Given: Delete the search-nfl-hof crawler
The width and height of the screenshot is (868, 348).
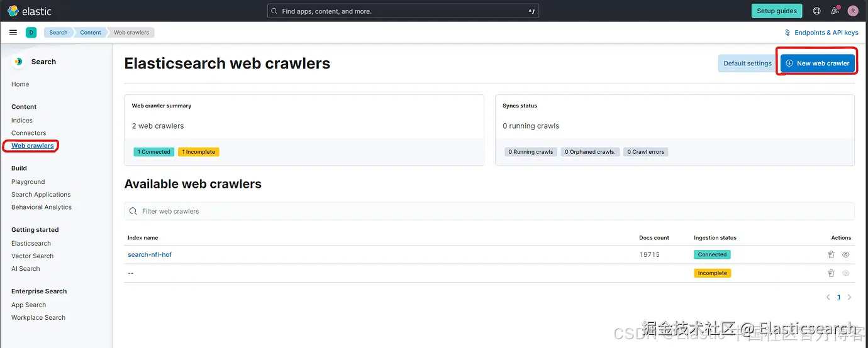Looking at the screenshot, I should click(x=831, y=254).
